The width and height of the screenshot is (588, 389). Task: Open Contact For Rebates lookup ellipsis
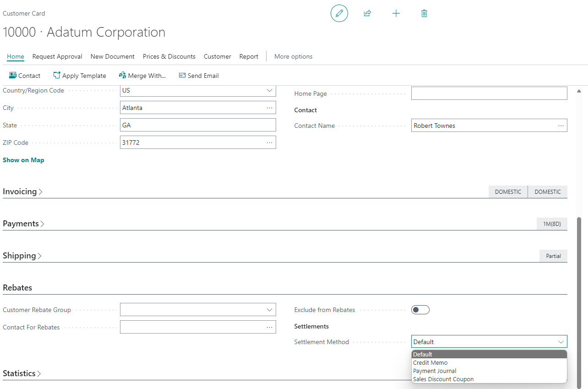(x=269, y=327)
